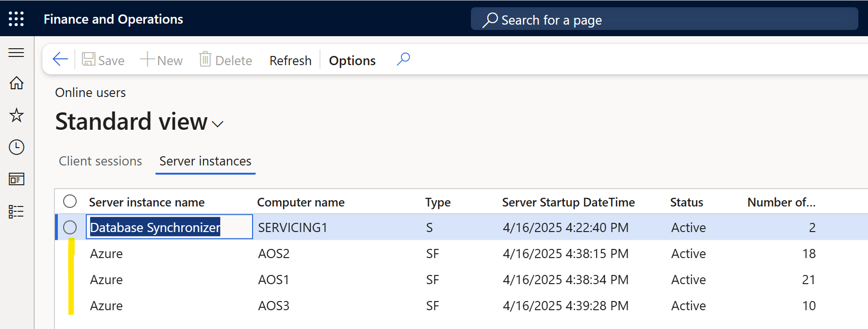Open Favorites star in sidebar
The width and height of the screenshot is (868, 329).
[16, 115]
